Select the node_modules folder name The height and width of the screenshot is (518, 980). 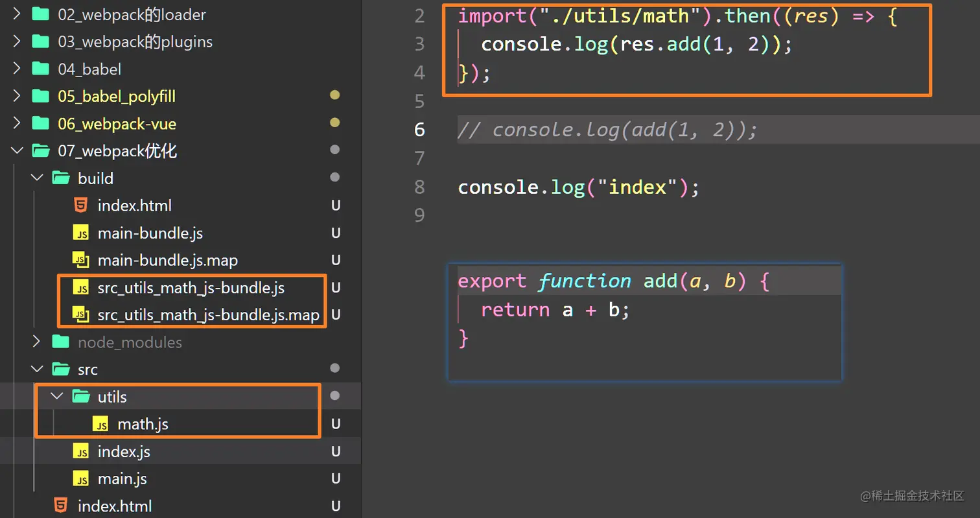[x=130, y=342]
